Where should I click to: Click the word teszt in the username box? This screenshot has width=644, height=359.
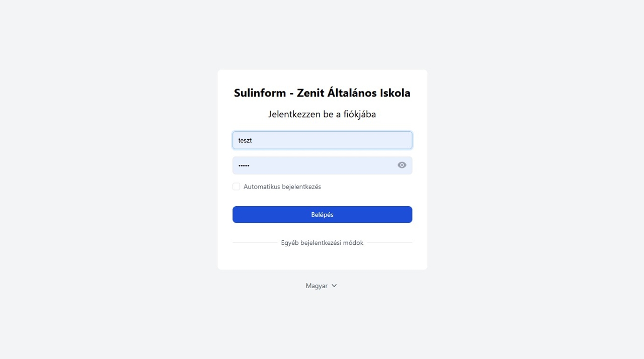click(245, 140)
